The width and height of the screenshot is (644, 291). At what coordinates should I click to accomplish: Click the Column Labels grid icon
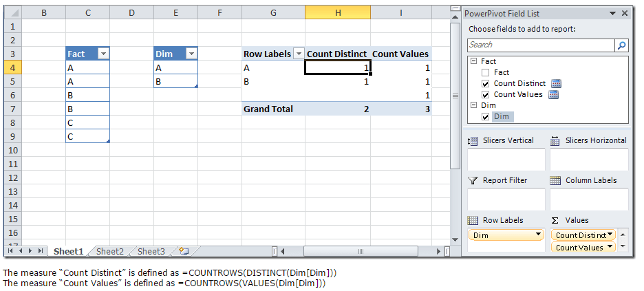click(556, 180)
